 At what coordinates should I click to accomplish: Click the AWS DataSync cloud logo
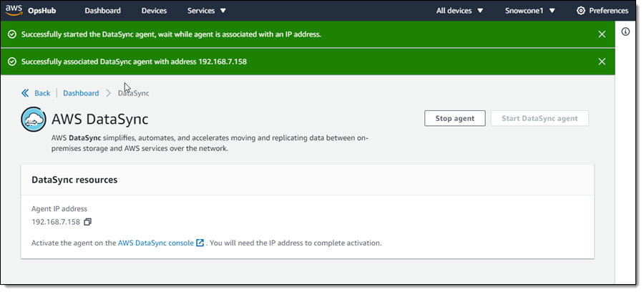pyautogui.click(x=34, y=120)
